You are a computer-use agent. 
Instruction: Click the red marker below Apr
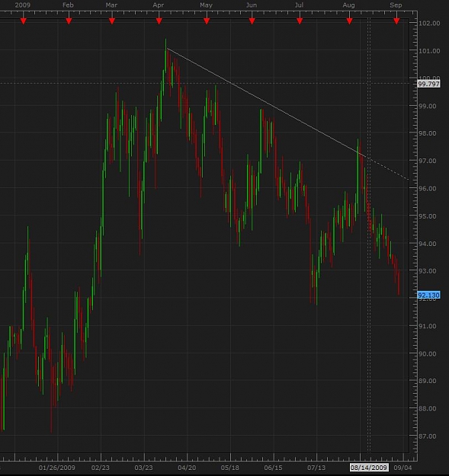159,21
